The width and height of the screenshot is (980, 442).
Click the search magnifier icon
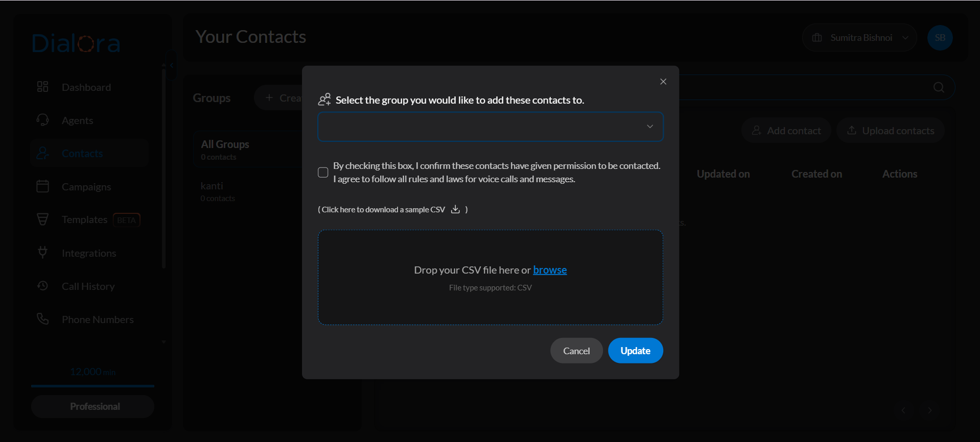click(x=938, y=87)
